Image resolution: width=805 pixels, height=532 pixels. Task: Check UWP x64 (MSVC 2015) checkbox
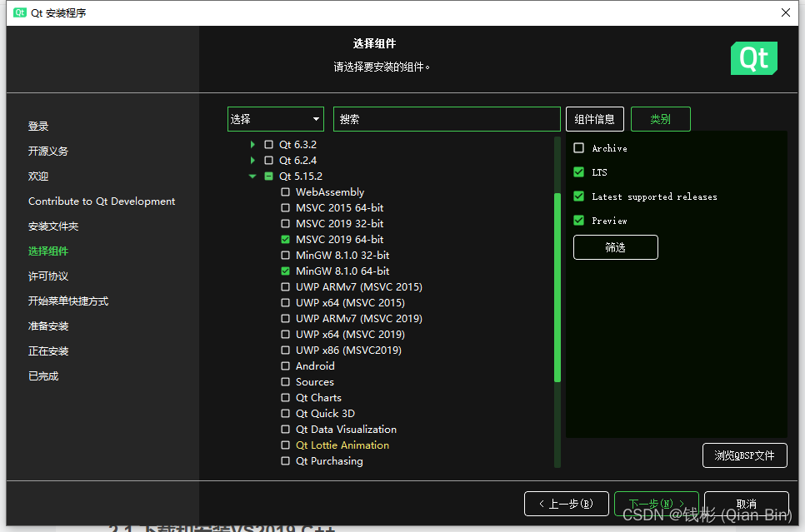tap(286, 303)
